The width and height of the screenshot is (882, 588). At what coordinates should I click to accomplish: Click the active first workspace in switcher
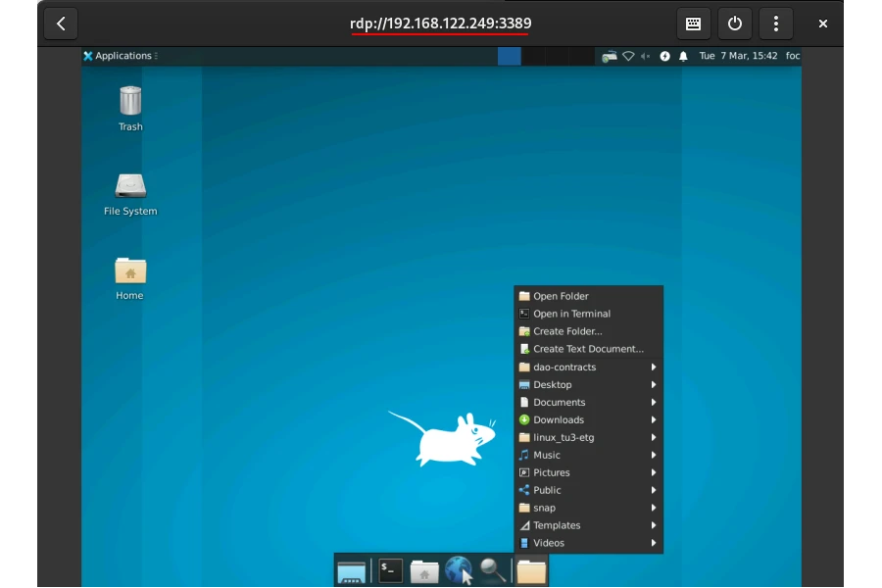[x=509, y=56]
